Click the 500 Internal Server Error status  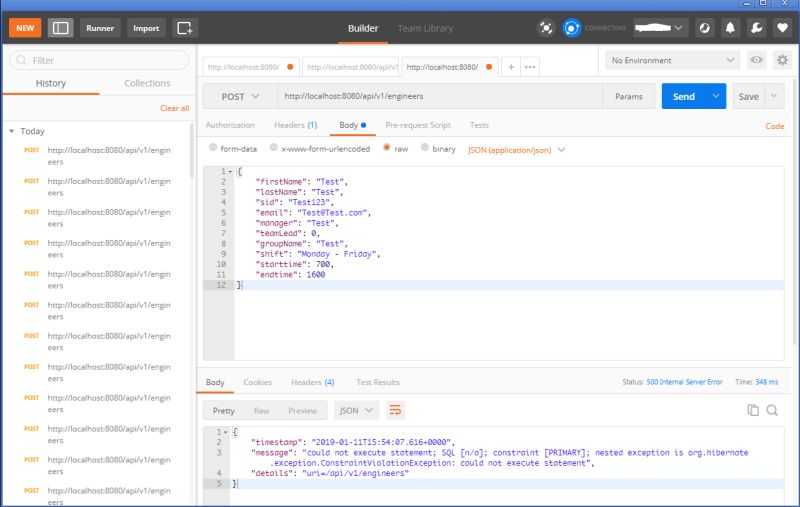[x=684, y=382]
